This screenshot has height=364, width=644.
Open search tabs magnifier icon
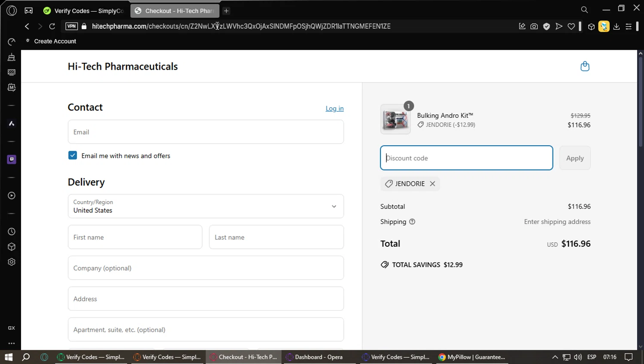(x=584, y=9)
